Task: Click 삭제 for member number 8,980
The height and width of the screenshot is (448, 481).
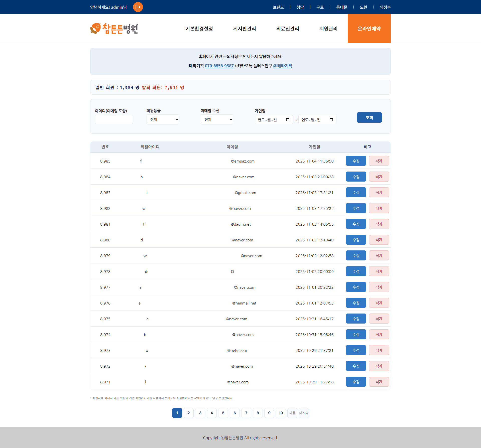Action: [379, 240]
